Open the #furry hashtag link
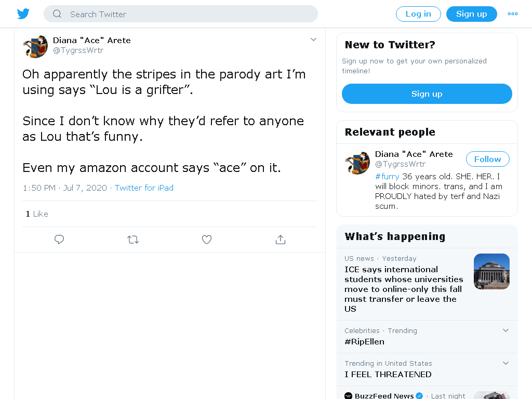The image size is (532, 399). coord(387,177)
